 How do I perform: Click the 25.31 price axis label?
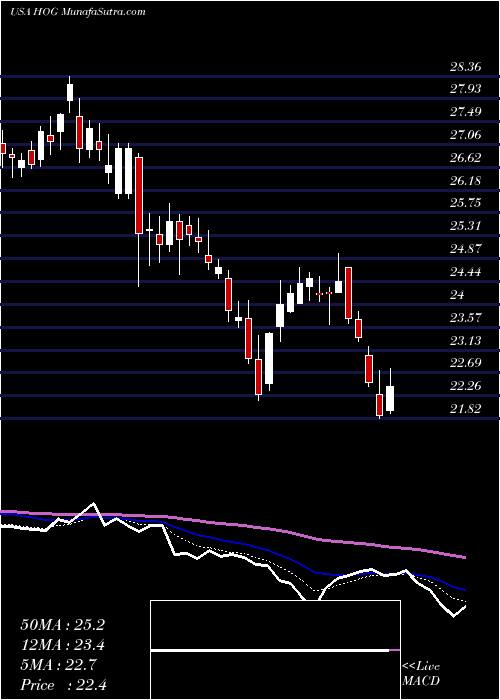point(465,226)
